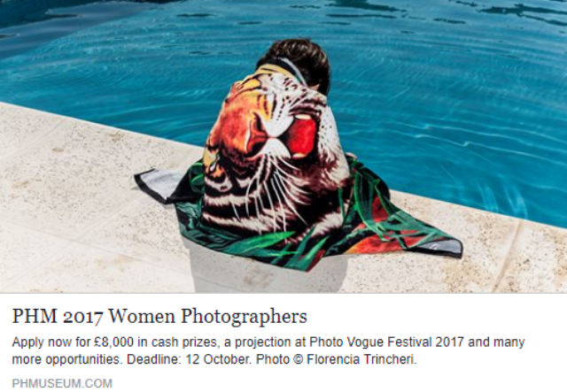This screenshot has height=392, width=567.
Task: Click the description starting with 'Apply now'
Action: [268, 350]
